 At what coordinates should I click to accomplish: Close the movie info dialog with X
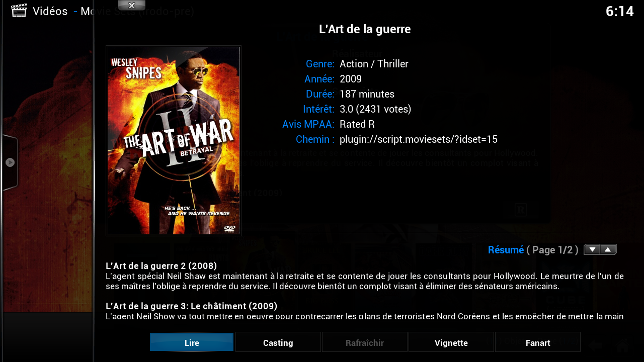(132, 6)
